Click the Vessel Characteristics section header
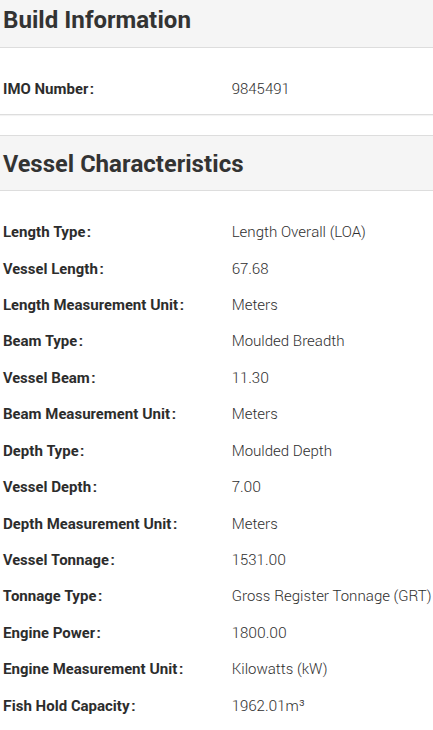 coord(123,164)
